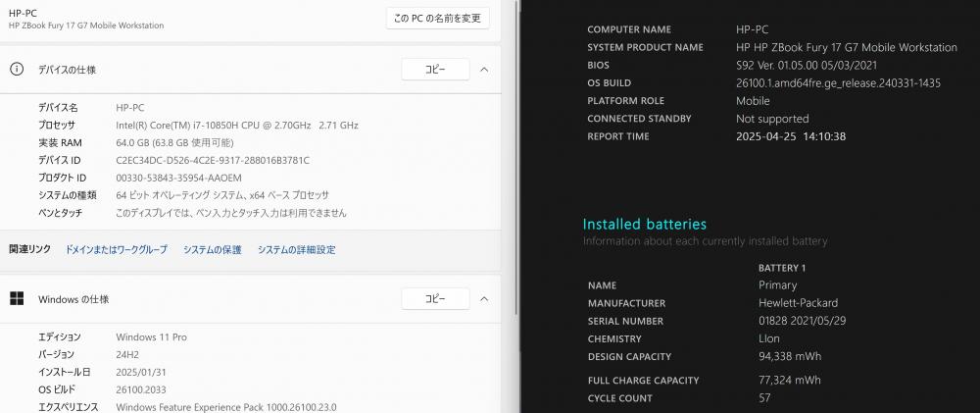
Task: Click connected standby value Not supported
Action: tap(772, 119)
